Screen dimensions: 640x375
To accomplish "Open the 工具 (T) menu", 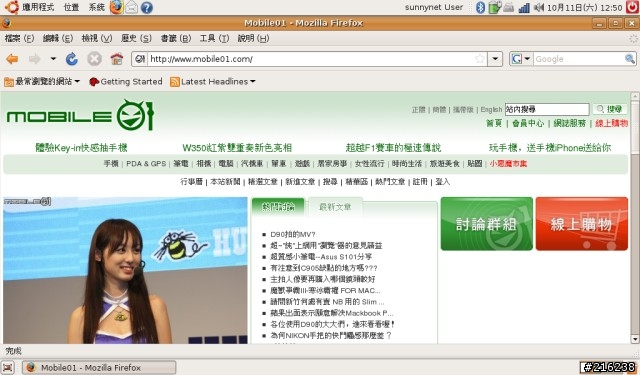I will click(x=214, y=38).
